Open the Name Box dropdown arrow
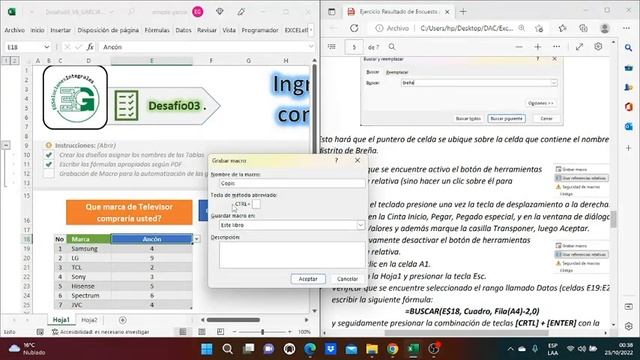The image size is (640, 360). pyautogui.click(x=47, y=47)
